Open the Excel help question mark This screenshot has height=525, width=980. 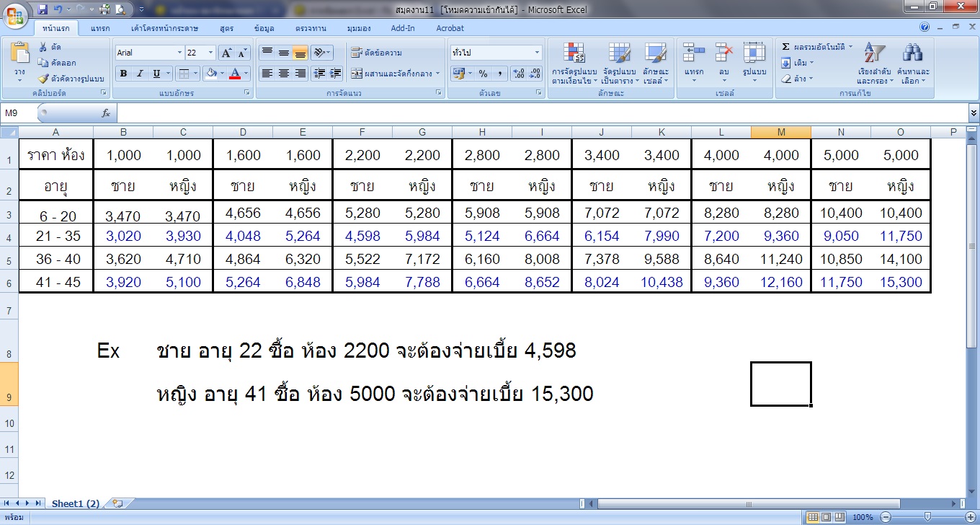925,27
